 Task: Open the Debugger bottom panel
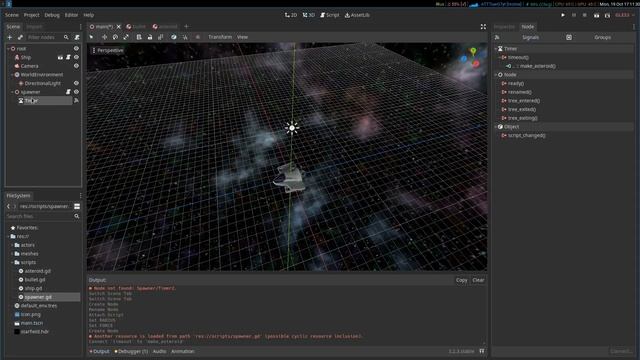tap(131, 351)
